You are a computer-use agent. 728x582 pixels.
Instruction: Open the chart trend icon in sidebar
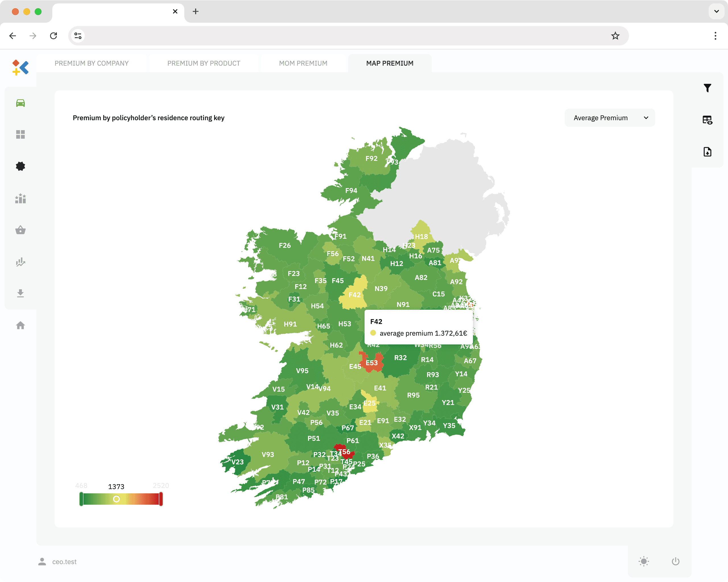20,262
